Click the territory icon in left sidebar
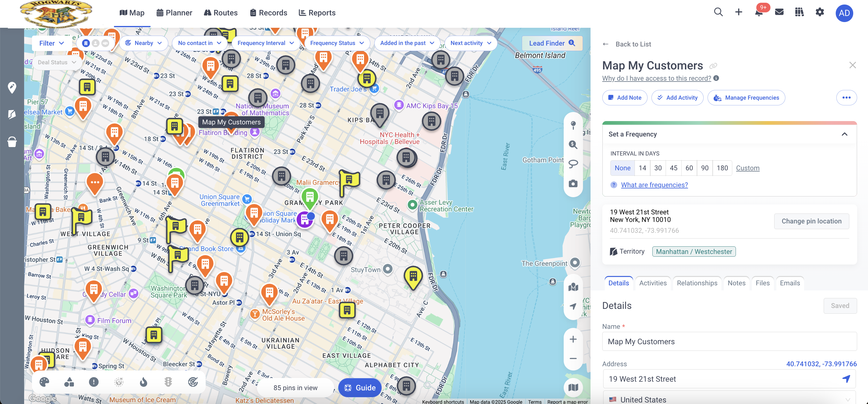Viewport: 868px width, 404px height. [12, 114]
